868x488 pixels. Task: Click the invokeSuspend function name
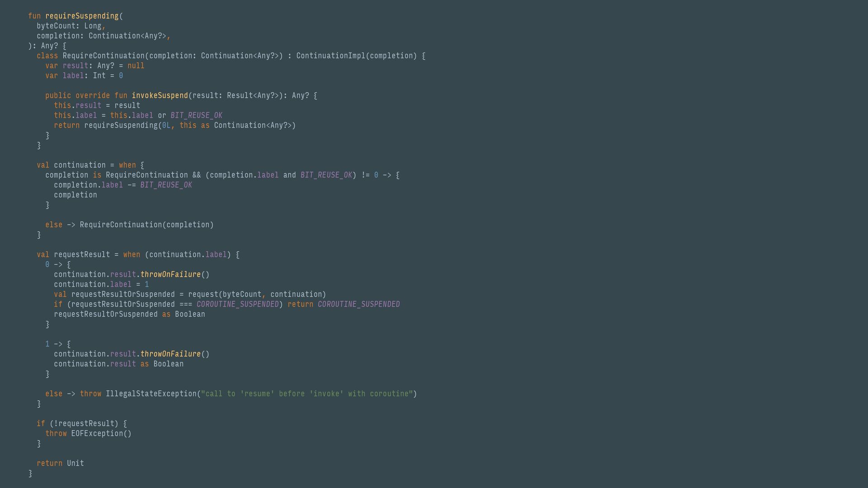pyautogui.click(x=160, y=96)
